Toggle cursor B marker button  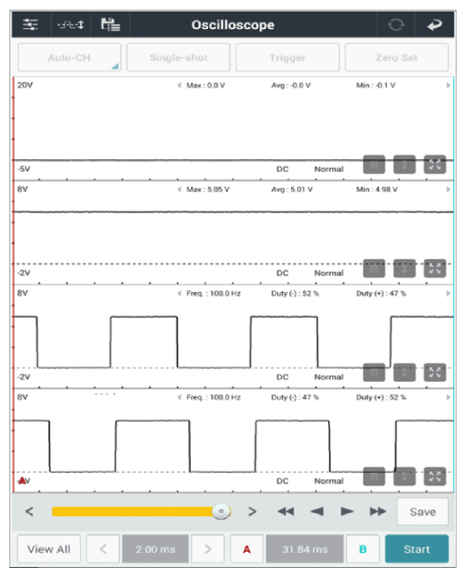coord(363,549)
